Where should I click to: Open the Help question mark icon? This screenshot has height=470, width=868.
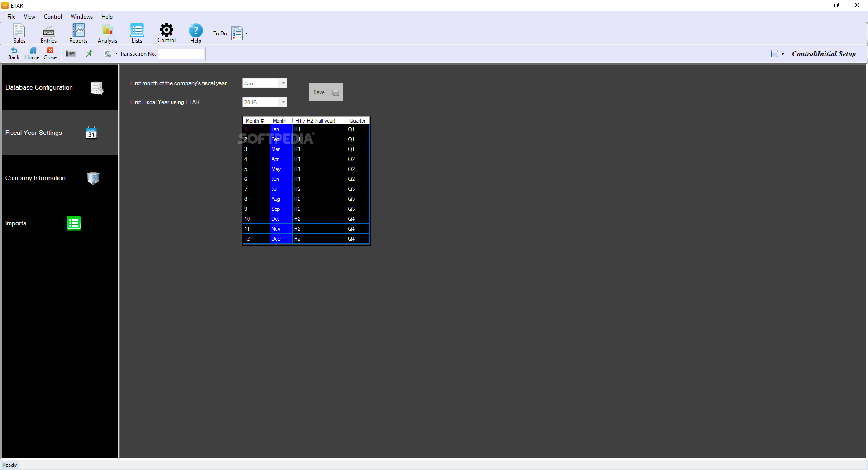(196, 33)
